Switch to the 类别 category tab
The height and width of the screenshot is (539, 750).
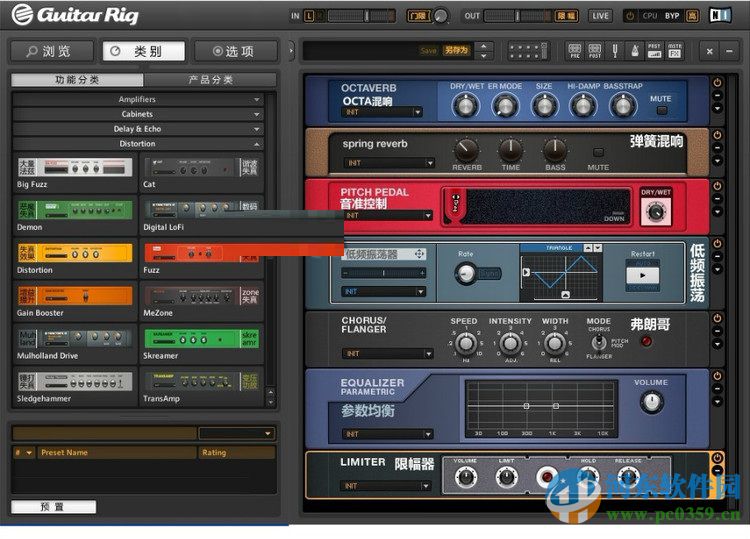point(143,51)
